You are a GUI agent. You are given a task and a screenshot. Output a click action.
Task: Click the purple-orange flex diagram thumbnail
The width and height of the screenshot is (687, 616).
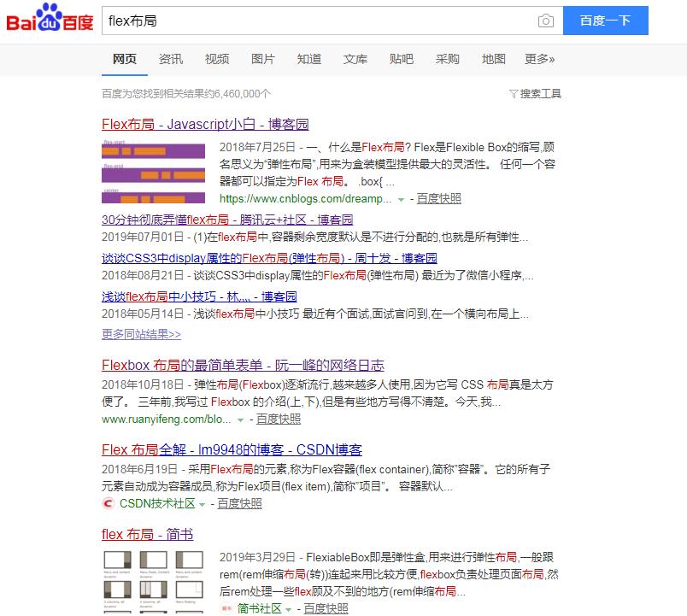coord(153,172)
